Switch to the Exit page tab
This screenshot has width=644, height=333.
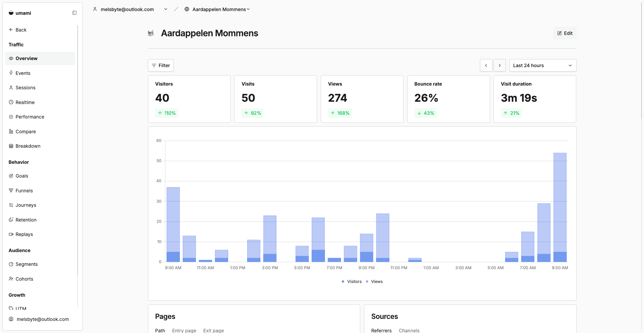[213, 330]
